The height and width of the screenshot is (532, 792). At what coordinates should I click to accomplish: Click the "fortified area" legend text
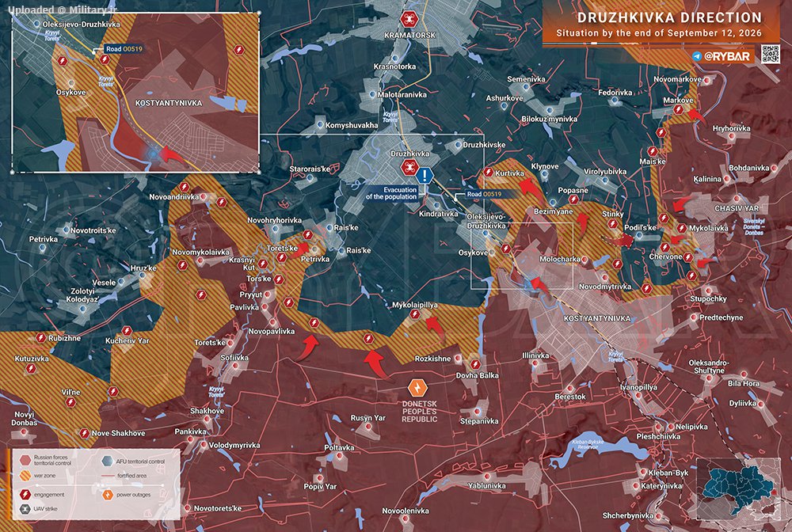pyautogui.click(x=131, y=476)
